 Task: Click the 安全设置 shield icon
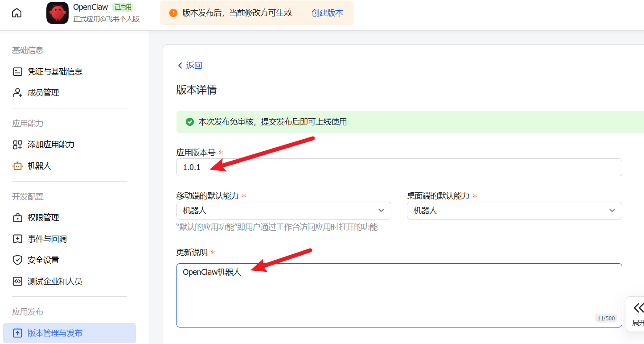[17, 260]
